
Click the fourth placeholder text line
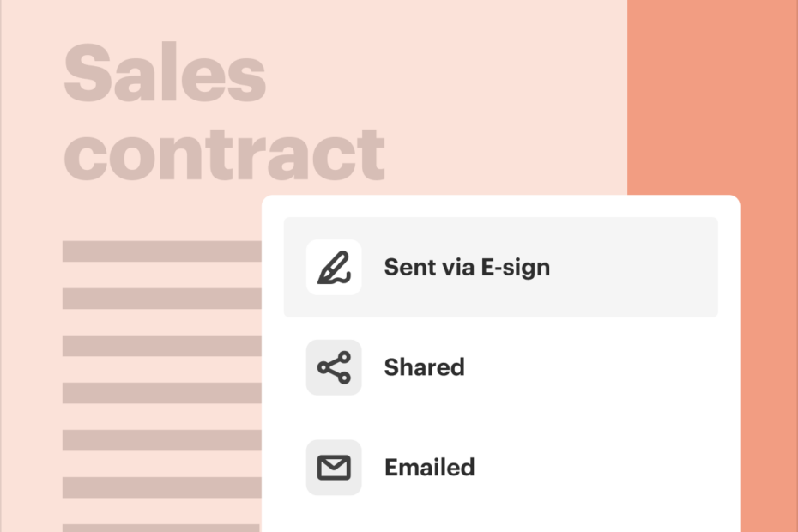pos(161,393)
